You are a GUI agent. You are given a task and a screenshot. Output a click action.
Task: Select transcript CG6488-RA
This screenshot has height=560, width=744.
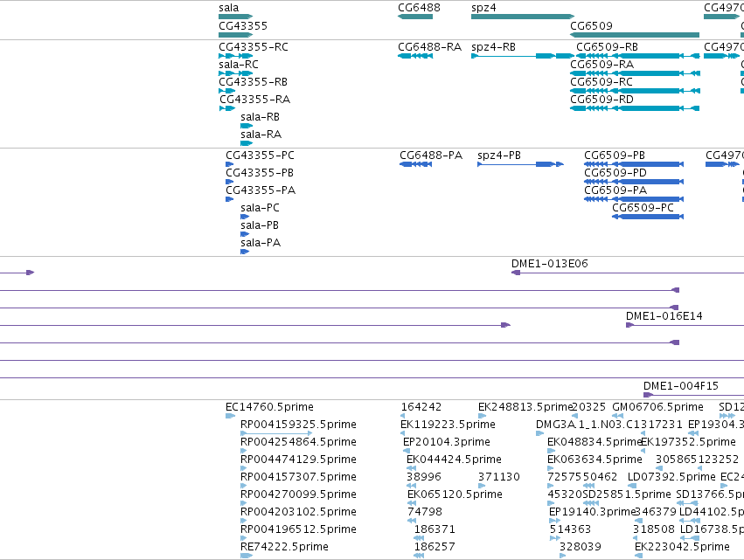pos(415,56)
